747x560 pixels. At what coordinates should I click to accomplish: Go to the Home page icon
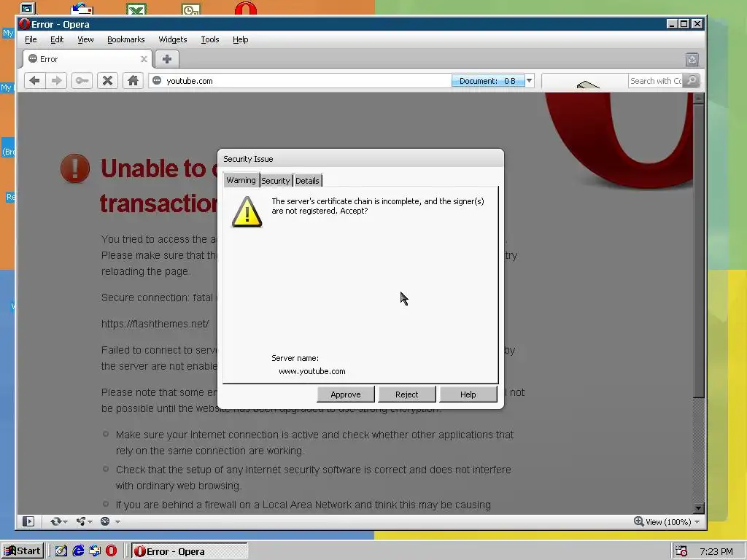[x=133, y=80]
